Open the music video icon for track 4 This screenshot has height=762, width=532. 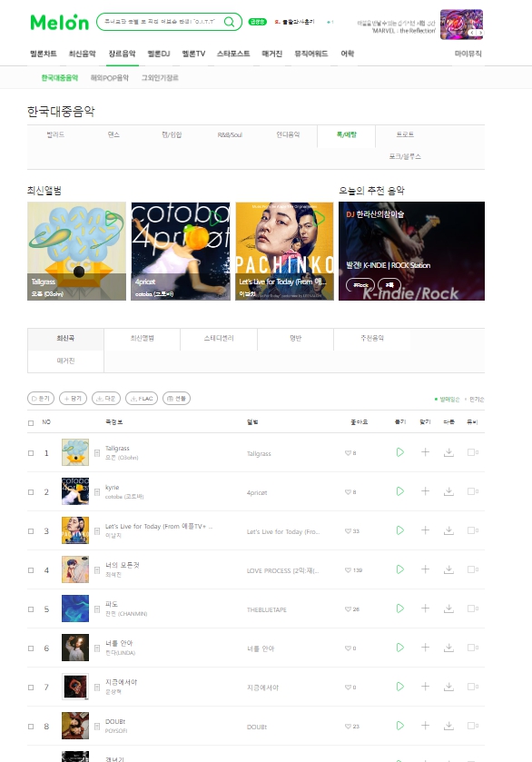[x=472, y=569]
